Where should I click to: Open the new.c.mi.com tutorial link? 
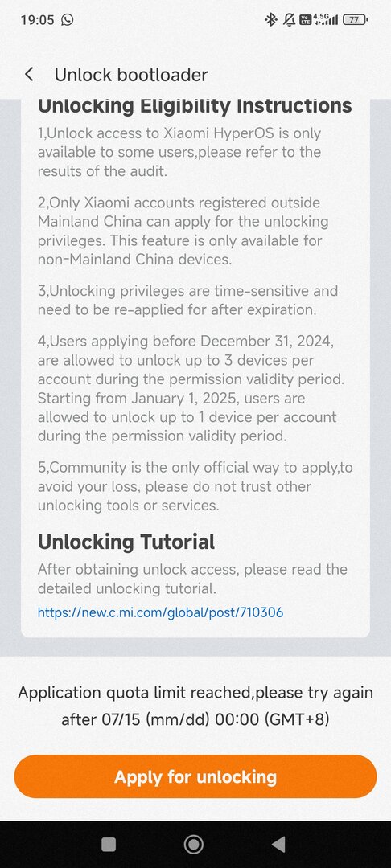pyautogui.click(x=161, y=612)
